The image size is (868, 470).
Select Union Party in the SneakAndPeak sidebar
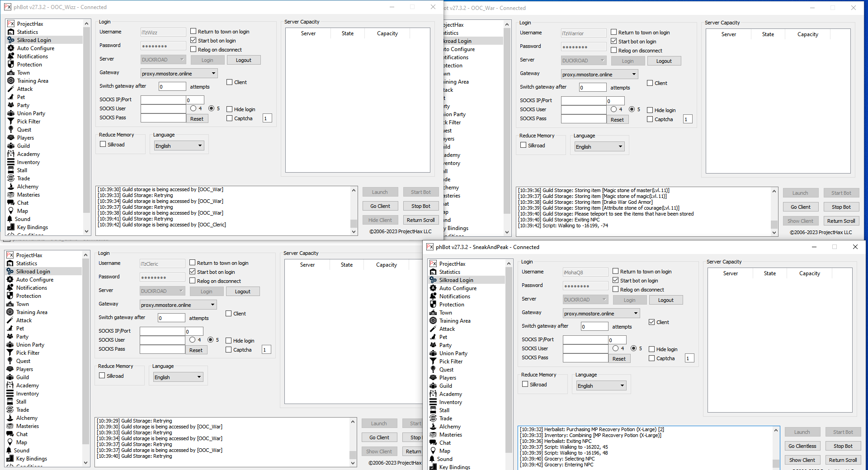tap(453, 353)
